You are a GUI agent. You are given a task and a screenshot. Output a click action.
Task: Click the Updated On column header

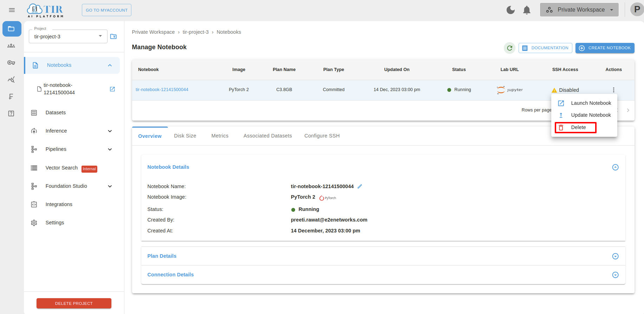397,70
